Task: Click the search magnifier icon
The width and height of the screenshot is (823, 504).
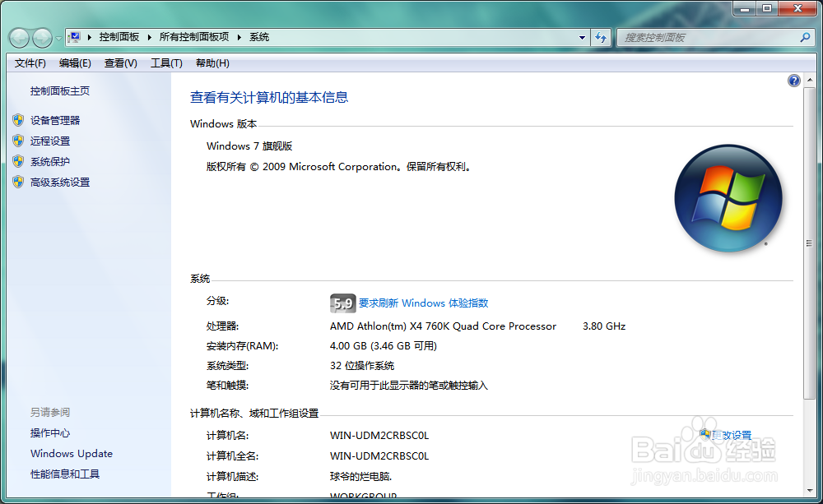Action: tap(804, 37)
